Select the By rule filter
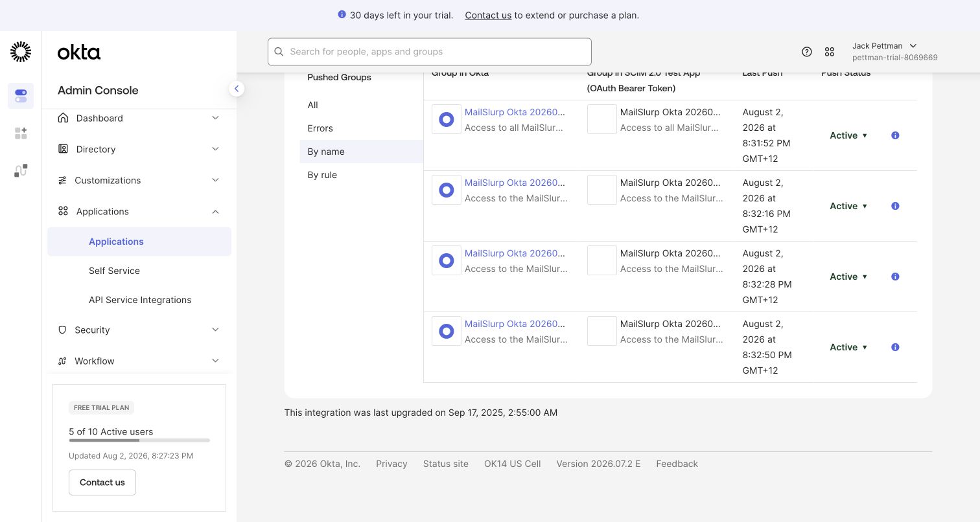980x522 pixels. coord(361,175)
